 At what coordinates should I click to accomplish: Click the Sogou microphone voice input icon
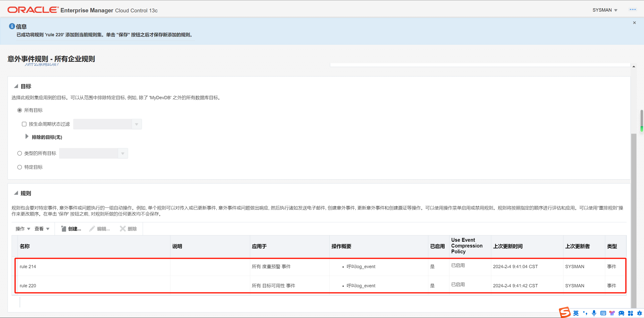click(594, 313)
